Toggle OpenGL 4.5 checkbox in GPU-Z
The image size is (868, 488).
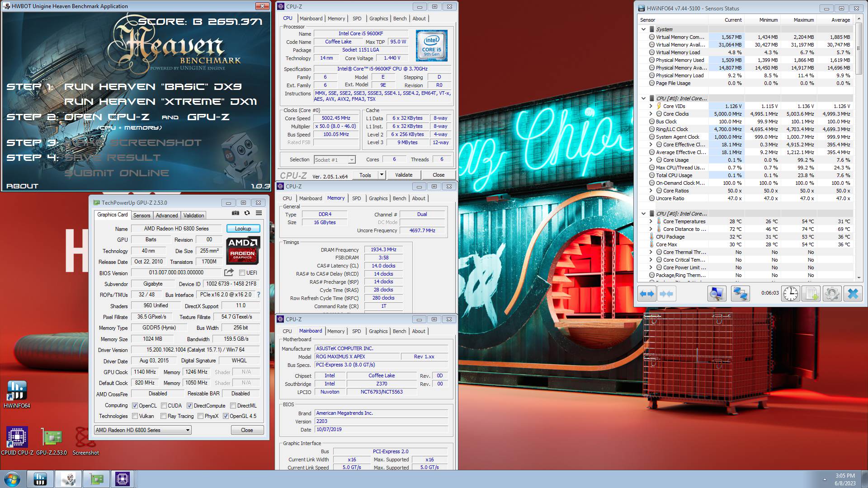pos(226,416)
